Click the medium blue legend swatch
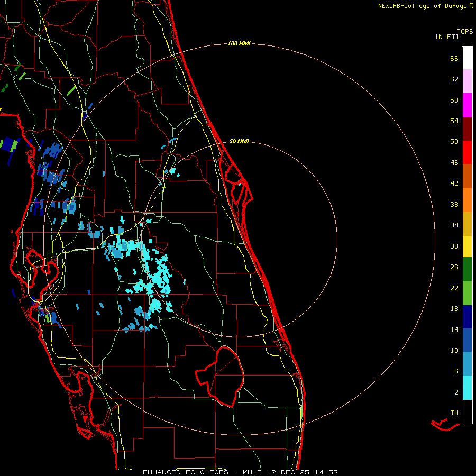This screenshot has width=476, height=476. (467, 340)
